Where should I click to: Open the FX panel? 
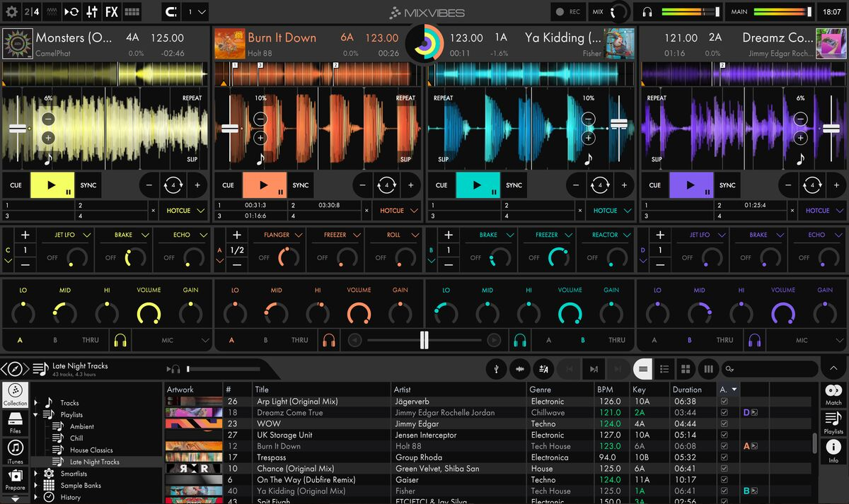[x=111, y=12]
